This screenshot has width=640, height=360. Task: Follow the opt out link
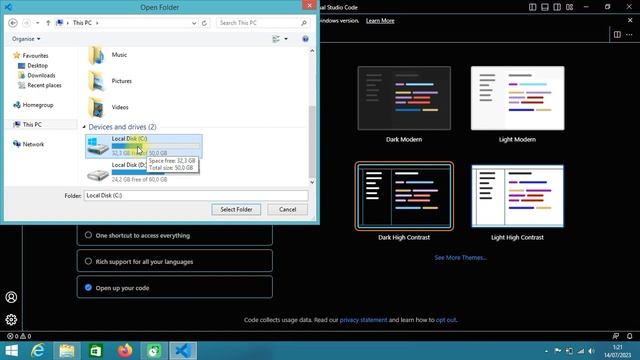point(446,320)
